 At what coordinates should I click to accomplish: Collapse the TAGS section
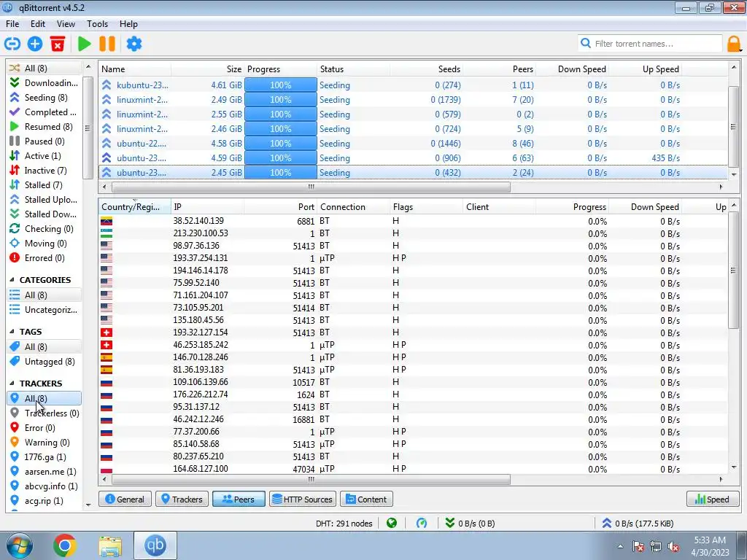(12, 332)
